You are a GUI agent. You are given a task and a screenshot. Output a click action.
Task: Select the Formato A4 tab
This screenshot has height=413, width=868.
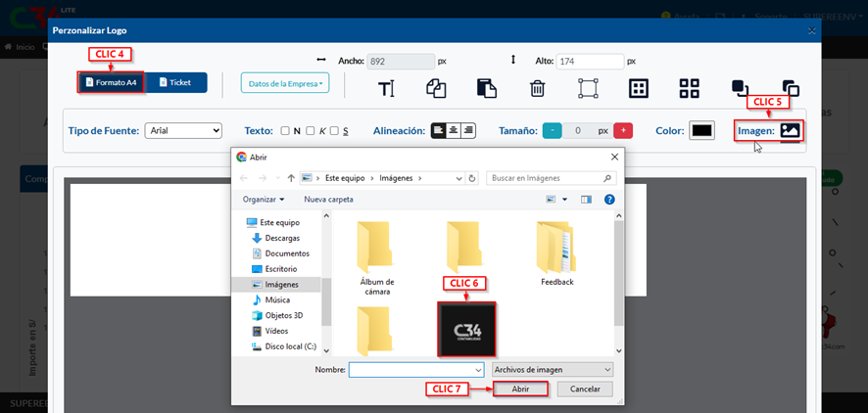112,82
